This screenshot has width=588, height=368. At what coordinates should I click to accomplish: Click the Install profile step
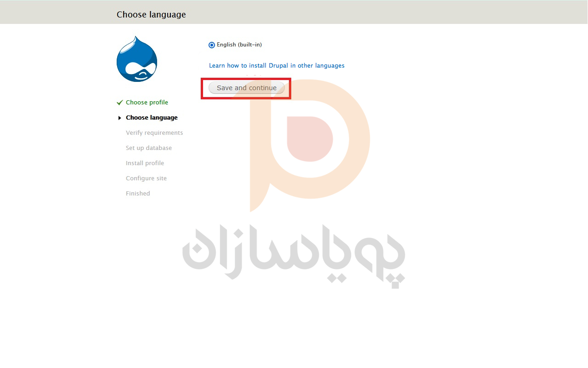pyautogui.click(x=145, y=163)
